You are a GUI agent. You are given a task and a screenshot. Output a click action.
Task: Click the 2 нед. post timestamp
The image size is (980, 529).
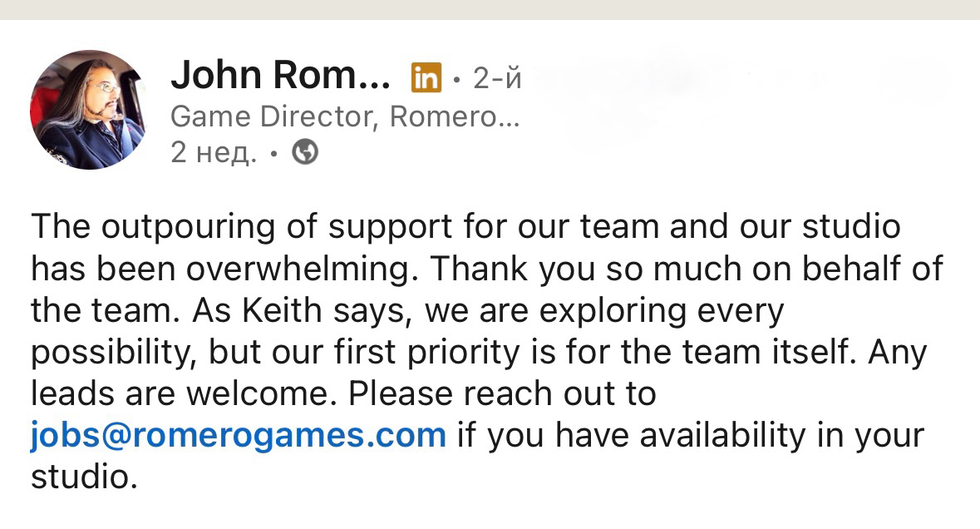(212, 152)
